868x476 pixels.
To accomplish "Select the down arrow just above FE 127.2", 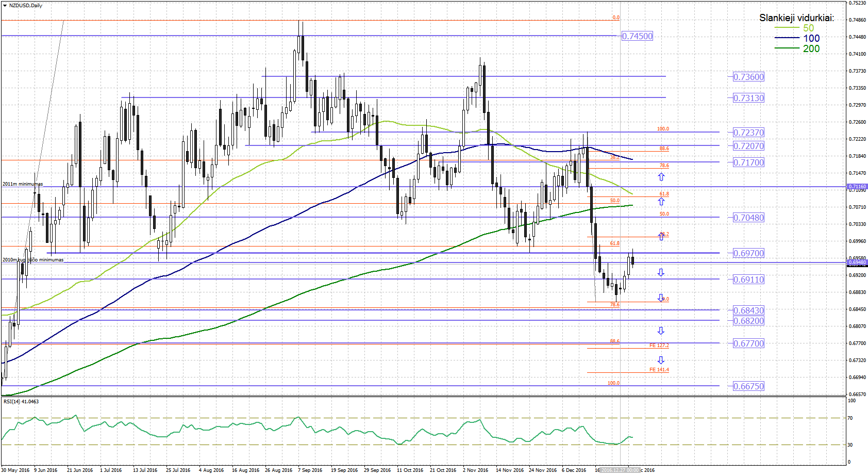I will (x=661, y=331).
